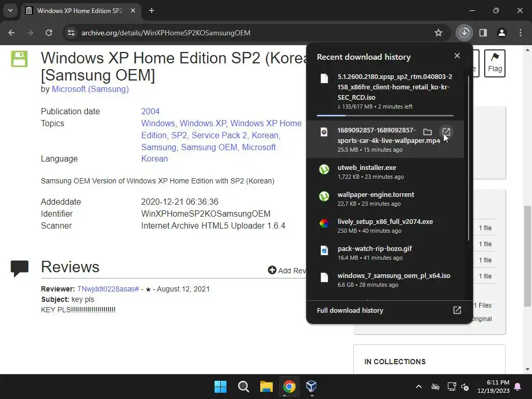This screenshot has width=532, height=399.
Task: Click the Reviews speech bubble icon
Action: pyautogui.click(x=20, y=269)
